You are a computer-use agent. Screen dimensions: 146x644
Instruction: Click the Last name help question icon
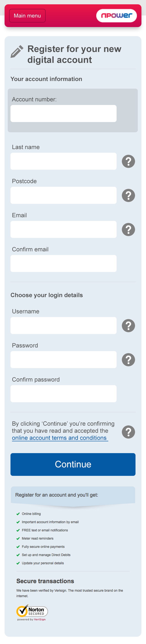[128, 161]
